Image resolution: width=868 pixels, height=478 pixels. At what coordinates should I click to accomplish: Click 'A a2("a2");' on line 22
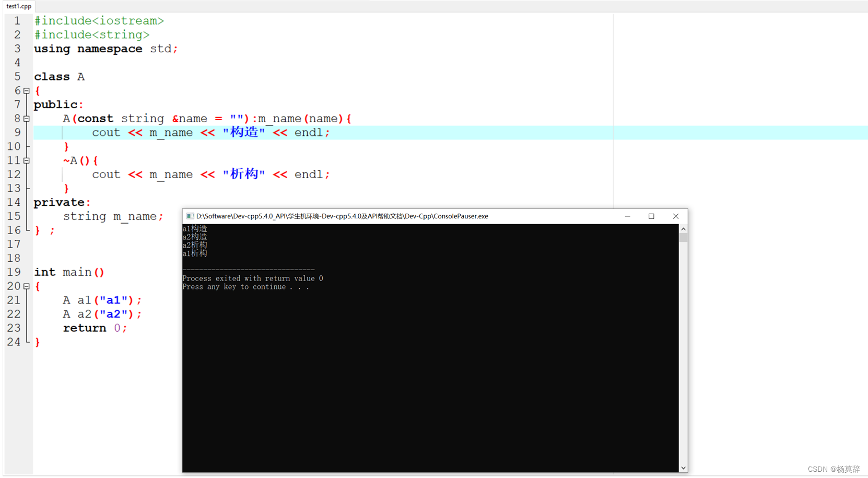click(102, 314)
